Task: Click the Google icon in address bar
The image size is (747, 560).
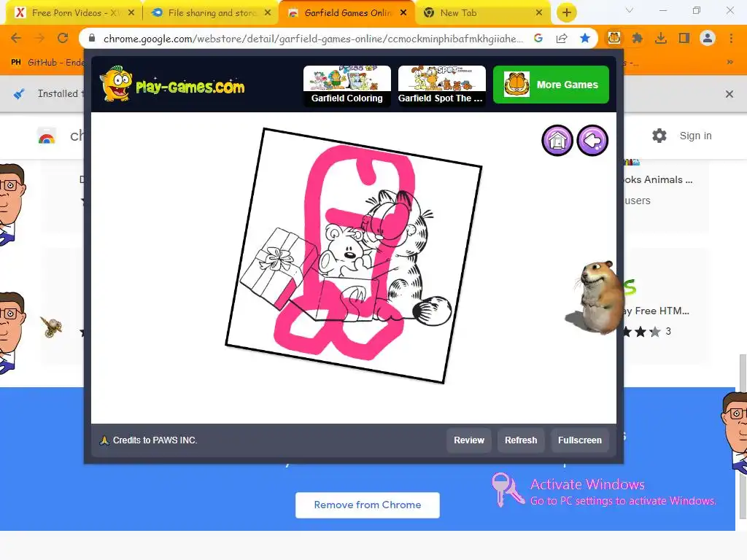Action: [538, 38]
